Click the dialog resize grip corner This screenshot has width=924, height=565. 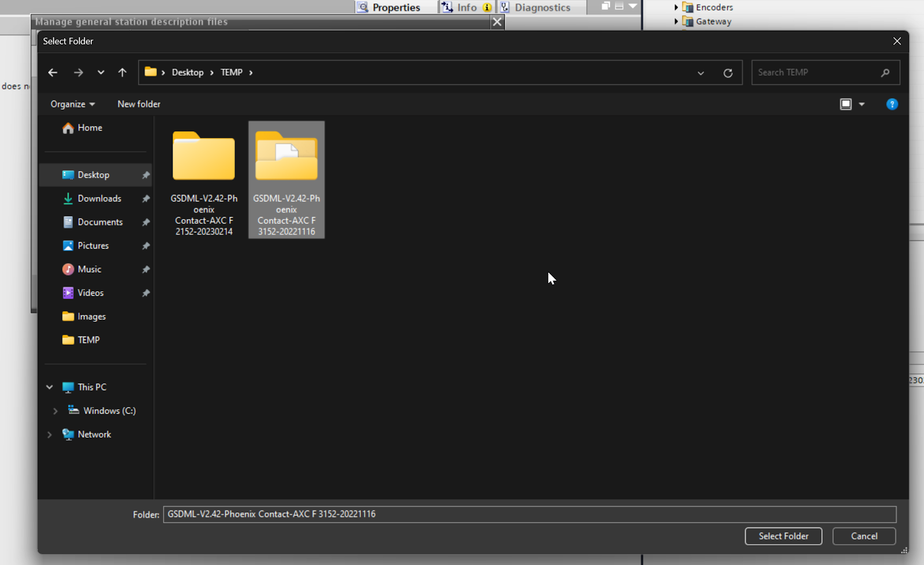click(904, 549)
